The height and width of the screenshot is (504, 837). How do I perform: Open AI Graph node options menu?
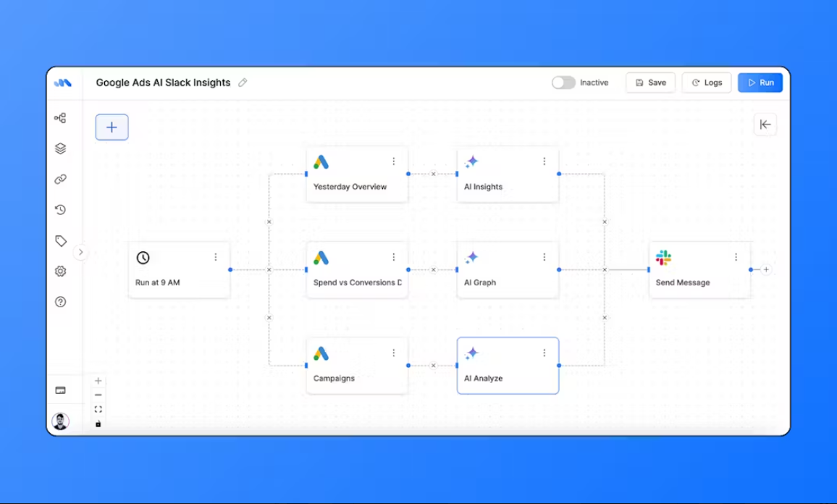click(544, 257)
